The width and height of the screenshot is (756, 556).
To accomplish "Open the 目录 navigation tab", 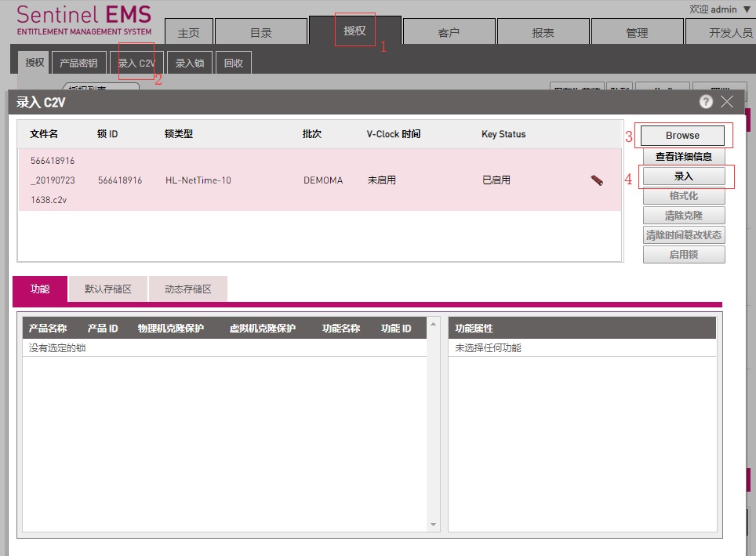I will point(260,33).
